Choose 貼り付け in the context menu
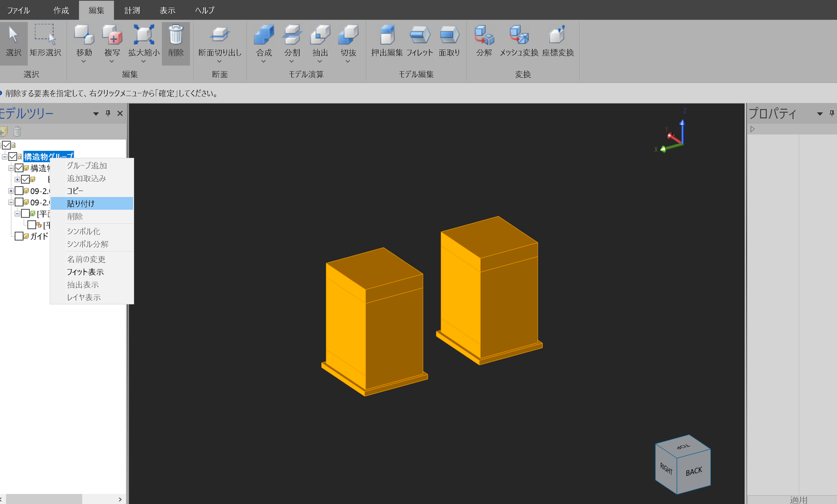 [x=92, y=203]
